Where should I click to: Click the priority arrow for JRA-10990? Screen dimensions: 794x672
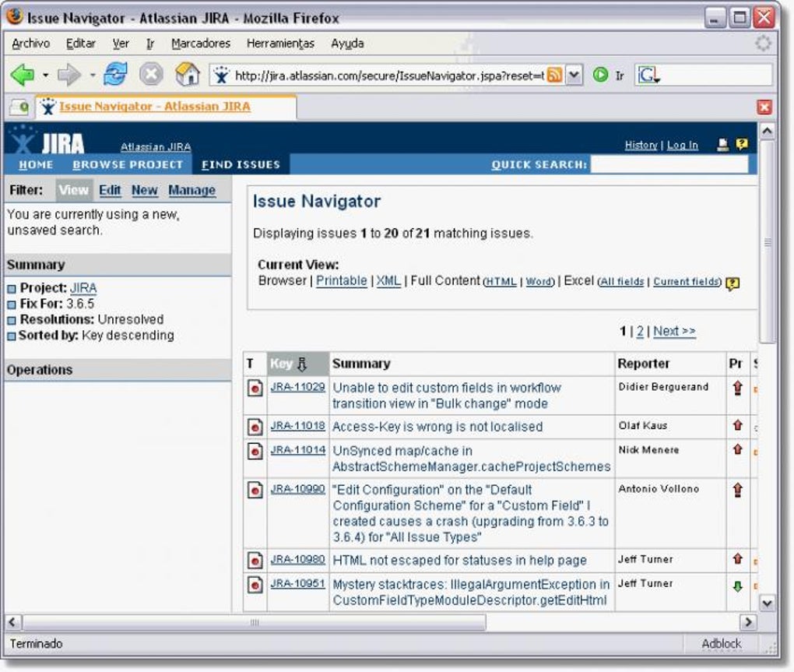738,490
